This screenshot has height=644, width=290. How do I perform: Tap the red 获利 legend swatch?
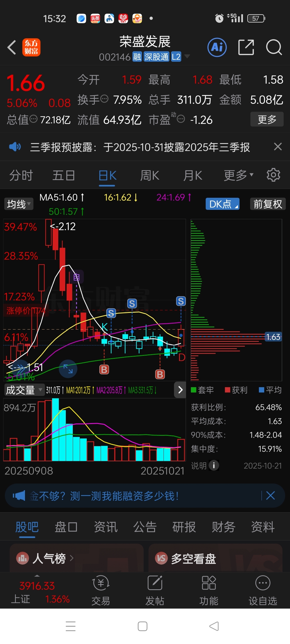click(x=227, y=390)
